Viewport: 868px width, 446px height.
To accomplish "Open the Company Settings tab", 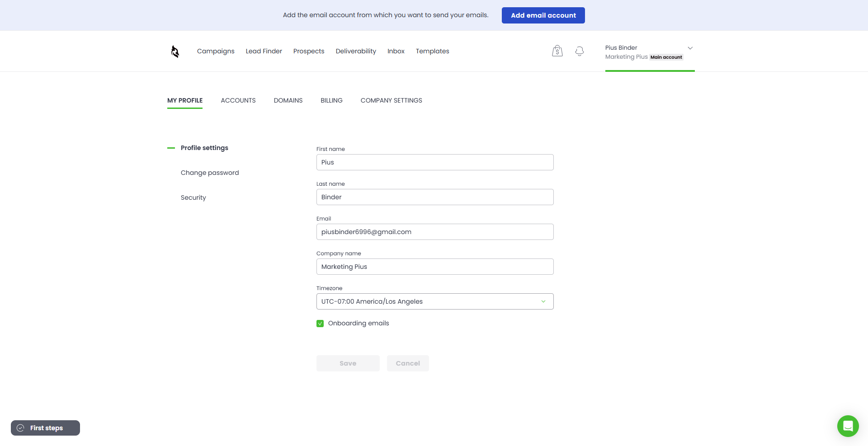I will pos(391,100).
